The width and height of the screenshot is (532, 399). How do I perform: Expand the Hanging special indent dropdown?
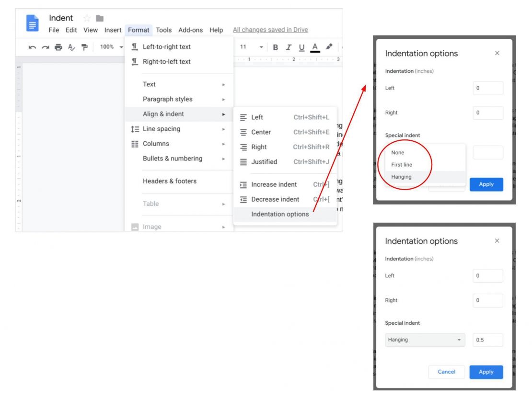coord(425,340)
